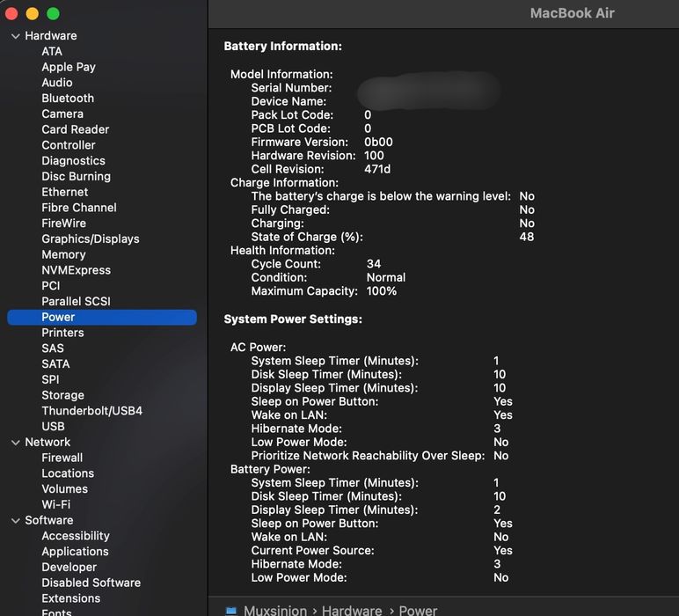
Task: Show Volumes under Network
Action: point(64,488)
